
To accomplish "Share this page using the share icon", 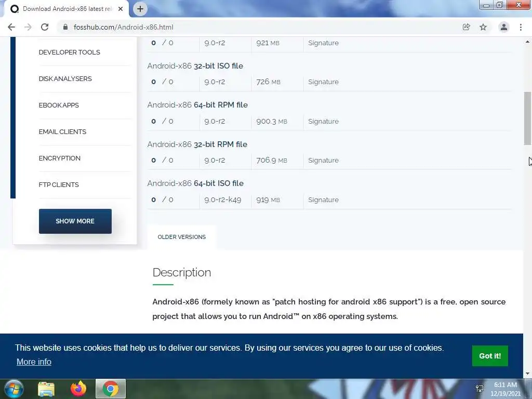I will click(466, 27).
